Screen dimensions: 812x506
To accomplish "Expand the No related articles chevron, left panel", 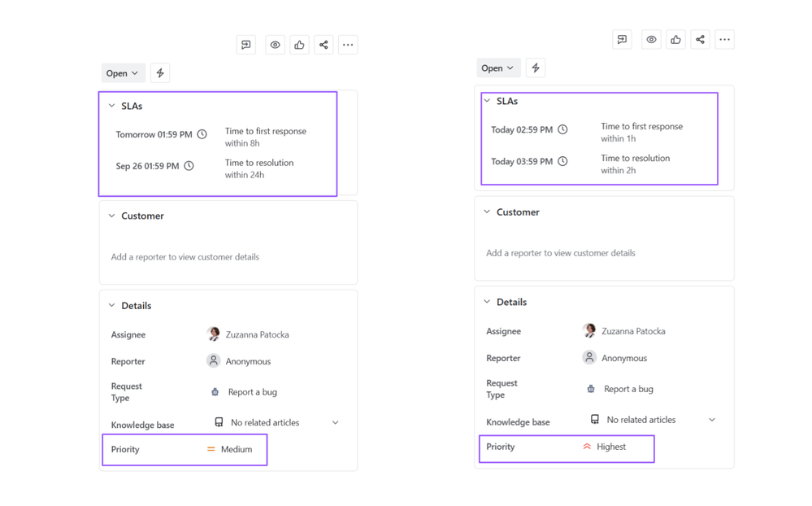I will coord(336,422).
